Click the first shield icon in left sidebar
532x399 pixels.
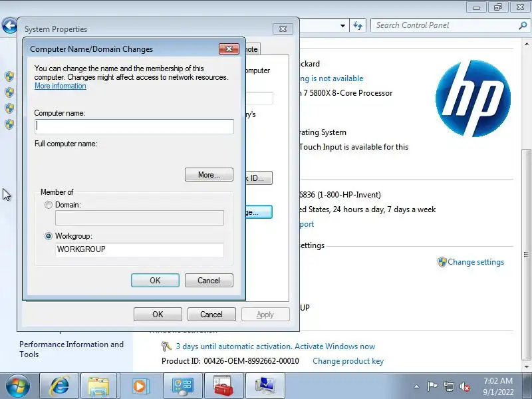(9, 76)
